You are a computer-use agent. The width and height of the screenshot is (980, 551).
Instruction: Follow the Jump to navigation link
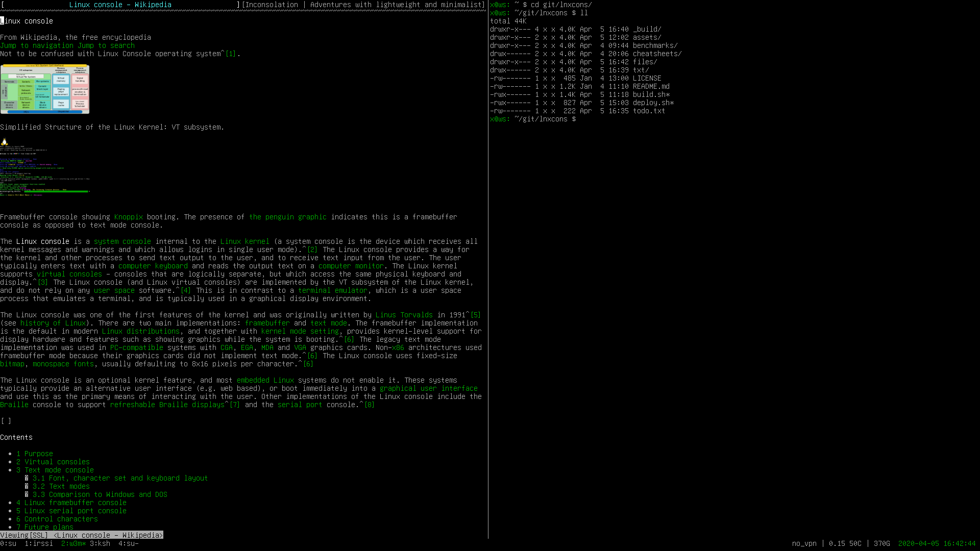[x=37, y=45]
